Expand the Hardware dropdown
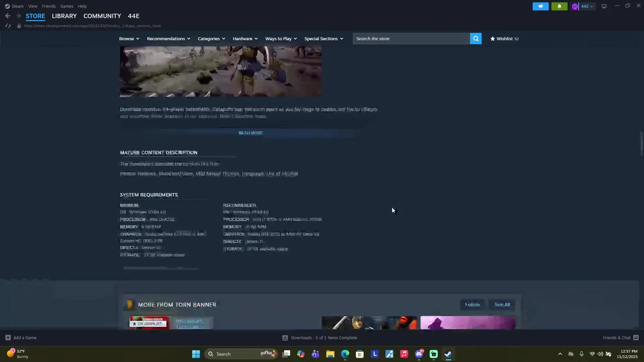 [x=245, y=39]
